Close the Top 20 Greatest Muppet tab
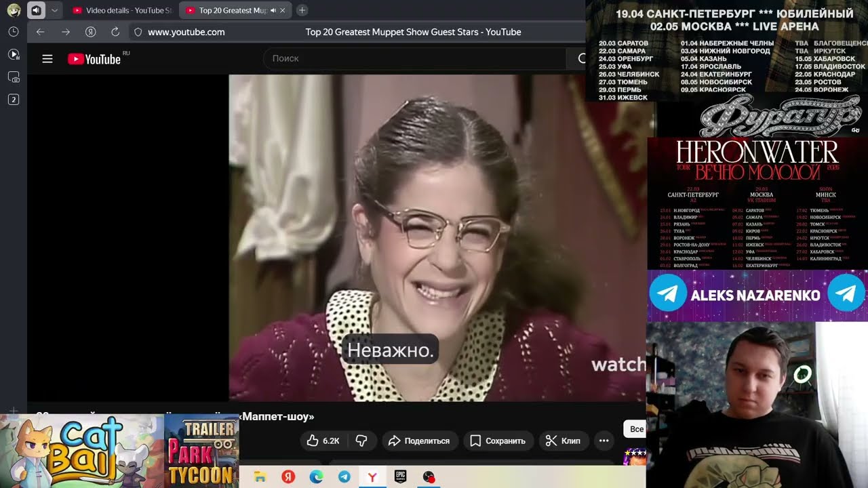 coord(284,10)
